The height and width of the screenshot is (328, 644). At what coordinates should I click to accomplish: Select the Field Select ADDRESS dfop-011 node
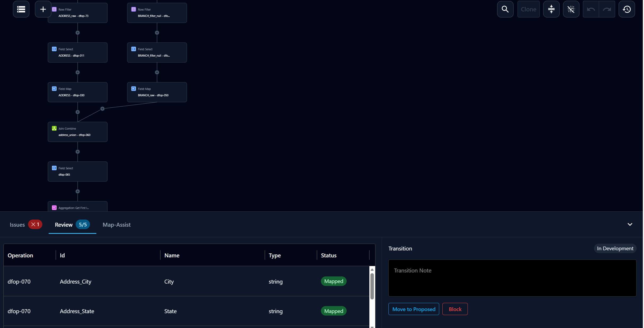coord(78,52)
